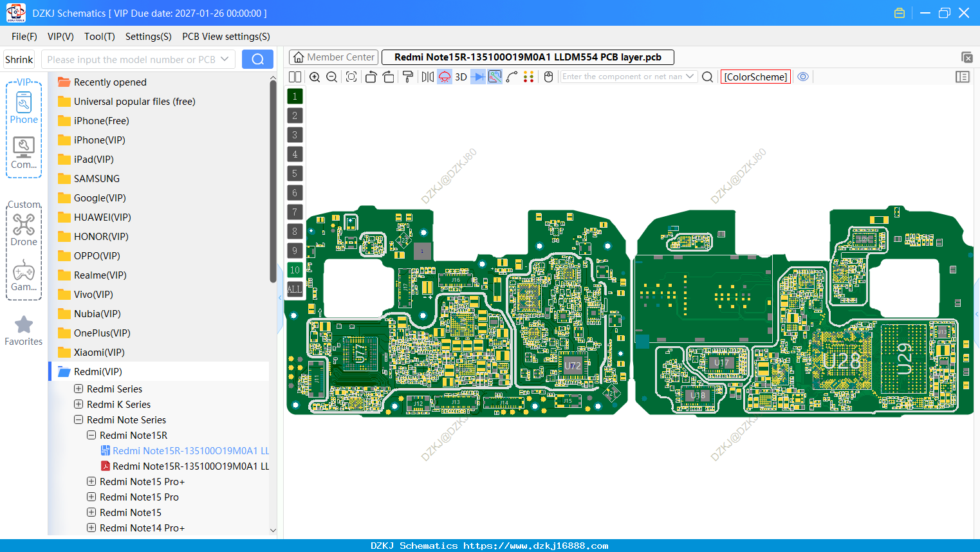Mirror the PCB with the flip icon

pos(428,77)
